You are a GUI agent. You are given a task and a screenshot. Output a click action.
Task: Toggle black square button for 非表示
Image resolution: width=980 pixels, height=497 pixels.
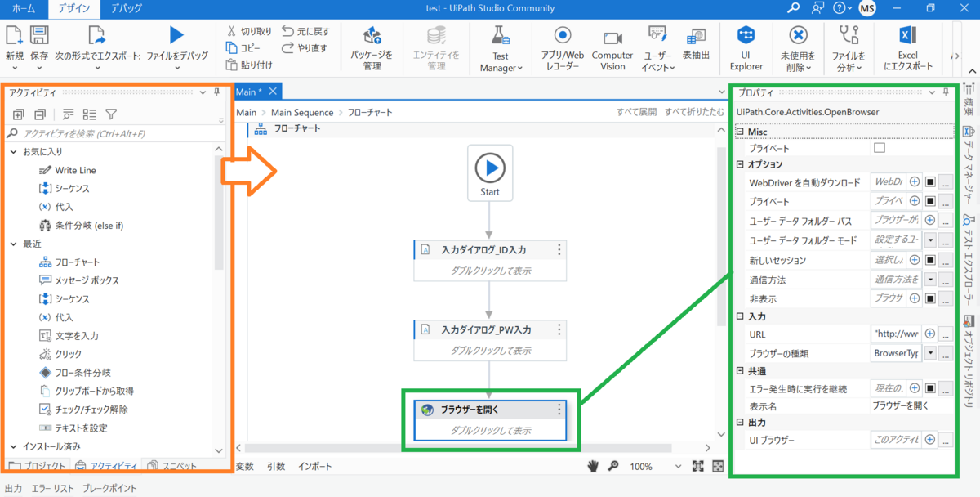(930, 299)
